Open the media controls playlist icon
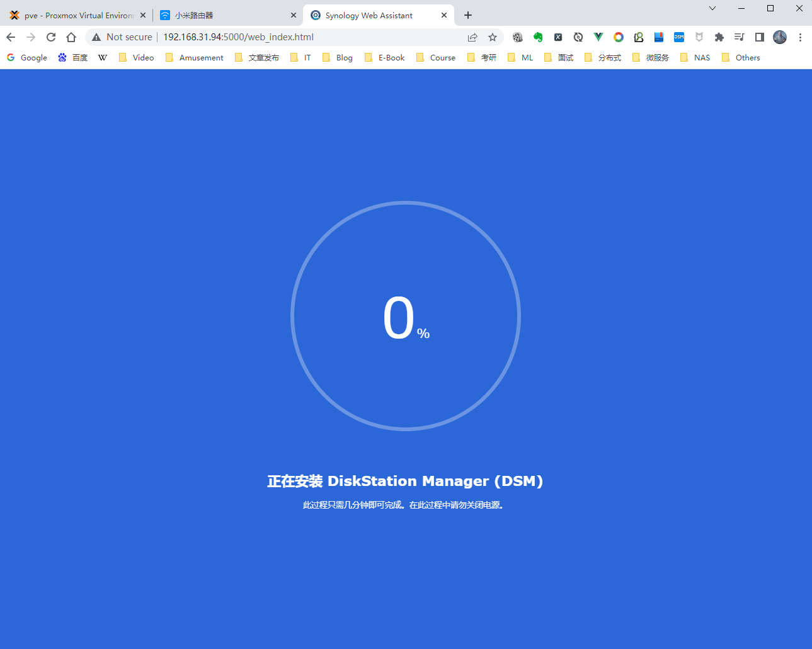This screenshot has width=812, height=649. [740, 37]
